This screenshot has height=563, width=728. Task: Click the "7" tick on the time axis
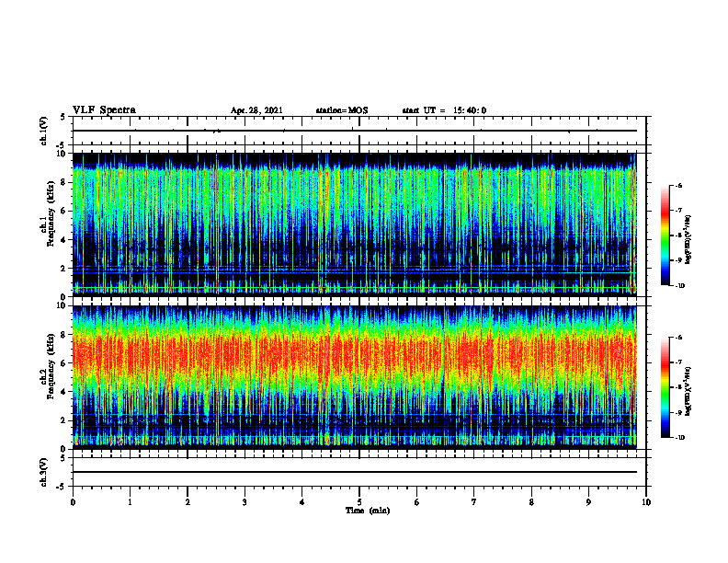pyautogui.click(x=474, y=502)
